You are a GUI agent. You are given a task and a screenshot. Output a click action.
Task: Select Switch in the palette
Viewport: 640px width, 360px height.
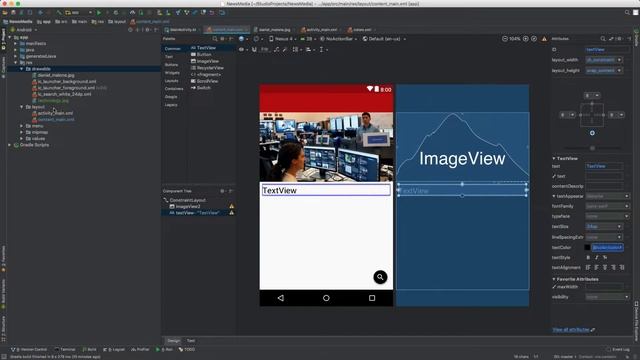201,88
